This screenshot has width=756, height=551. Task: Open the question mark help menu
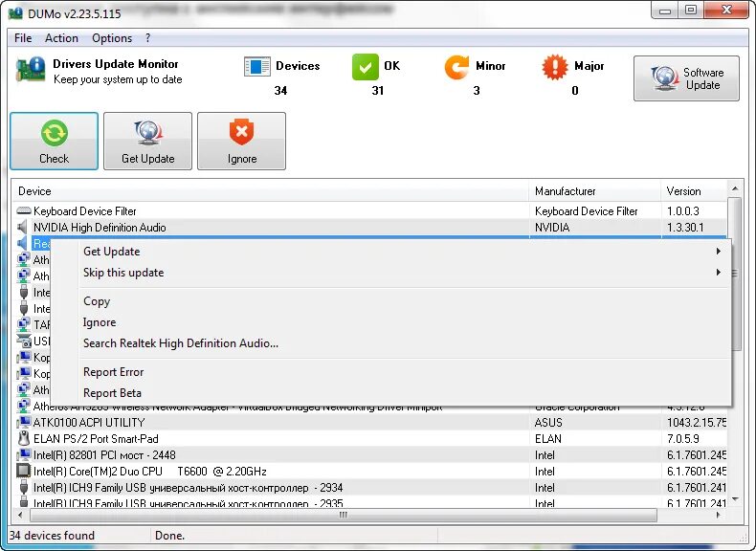(147, 38)
